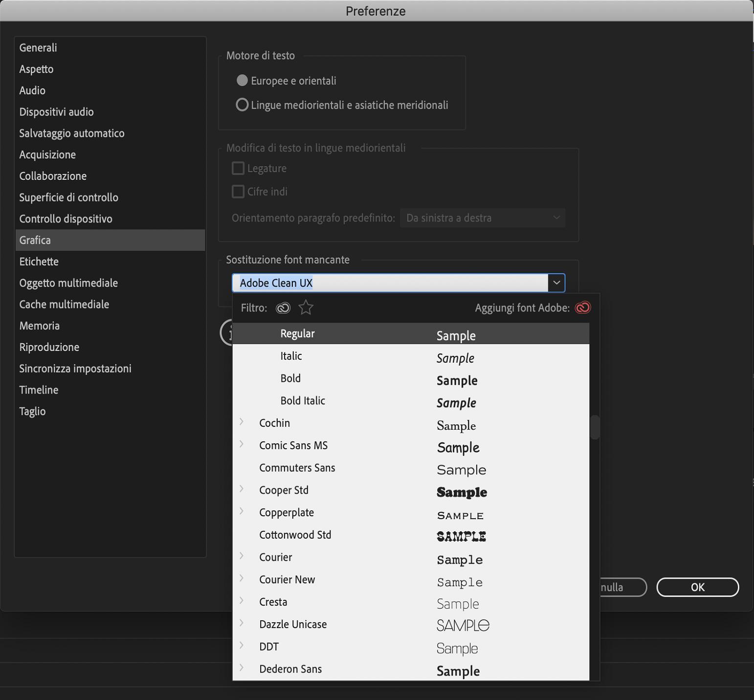Open Riproduzione preferences

click(110, 347)
